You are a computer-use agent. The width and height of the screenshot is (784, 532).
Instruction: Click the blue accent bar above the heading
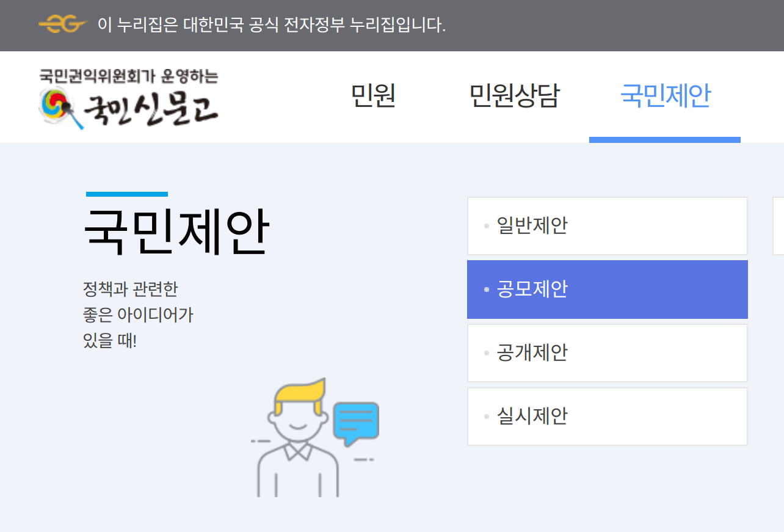point(128,194)
